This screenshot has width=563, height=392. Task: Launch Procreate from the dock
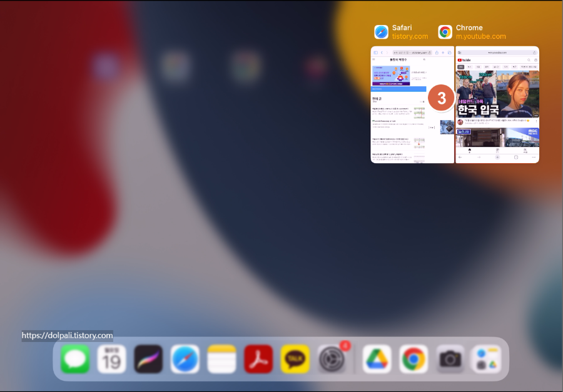tap(148, 359)
